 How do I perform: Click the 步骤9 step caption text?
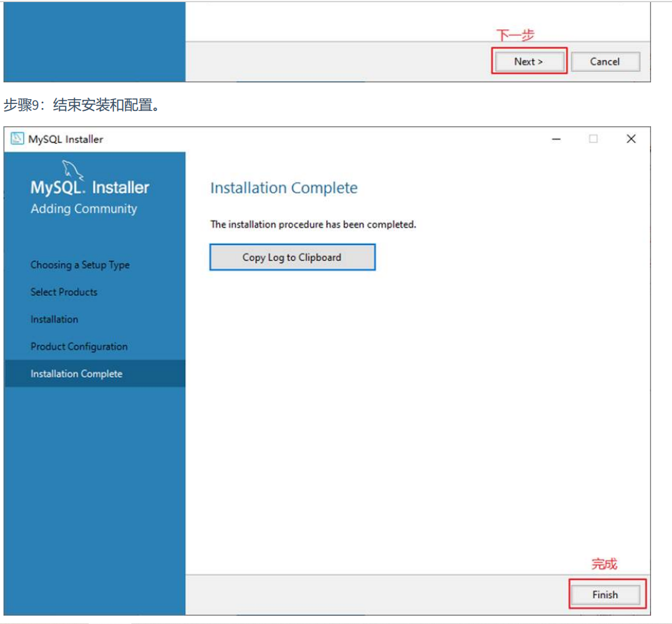pyautogui.click(x=82, y=105)
